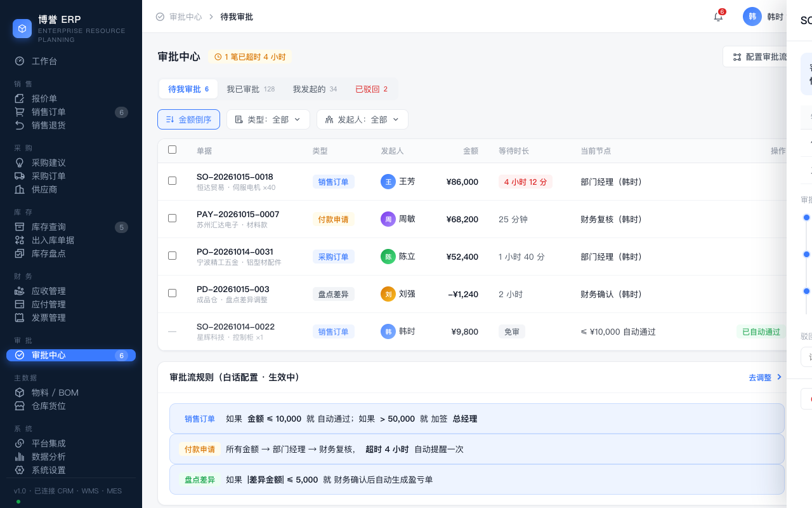The height and width of the screenshot is (508, 812).
Task: Click the 付款申请 rule row
Action: [477, 449]
